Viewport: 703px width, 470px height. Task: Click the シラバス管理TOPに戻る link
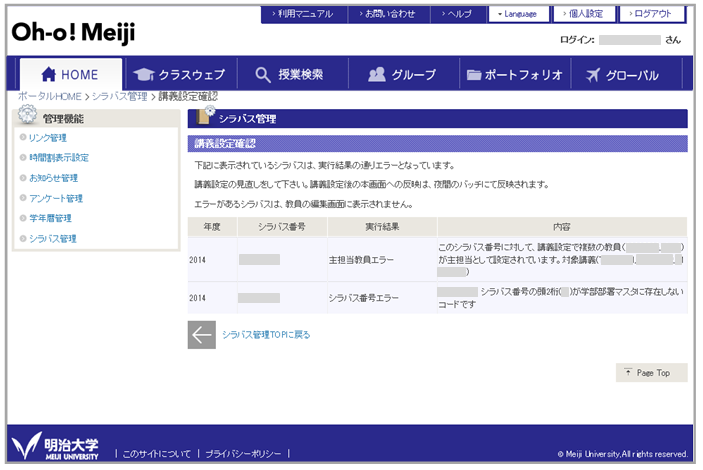point(266,335)
